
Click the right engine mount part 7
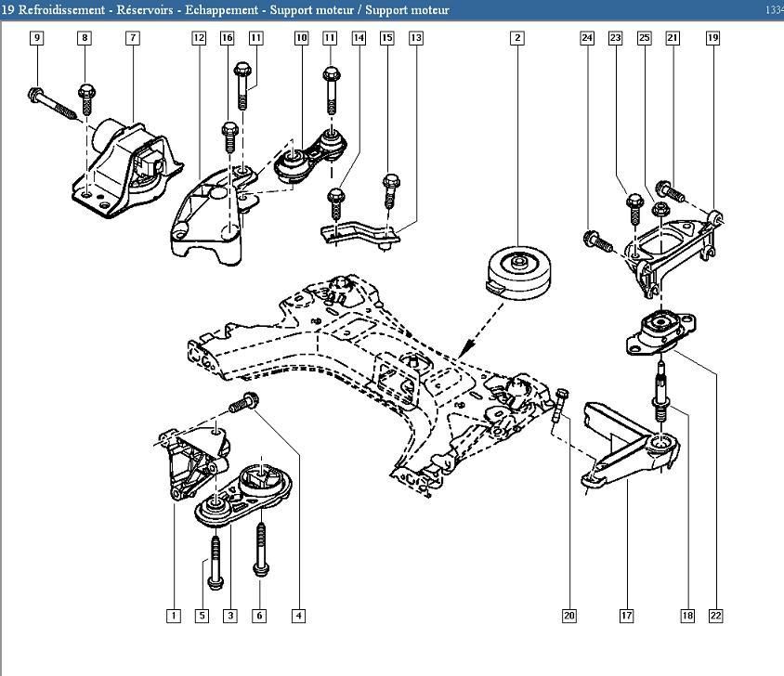127,169
